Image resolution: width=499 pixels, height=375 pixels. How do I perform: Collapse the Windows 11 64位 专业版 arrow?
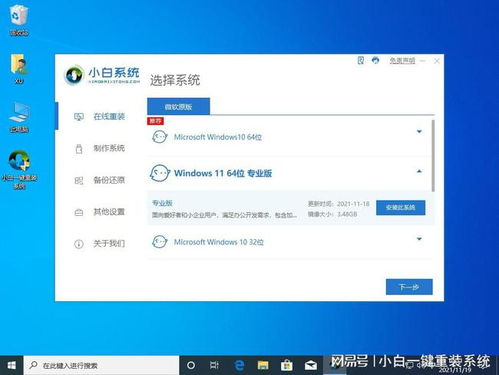(419, 172)
